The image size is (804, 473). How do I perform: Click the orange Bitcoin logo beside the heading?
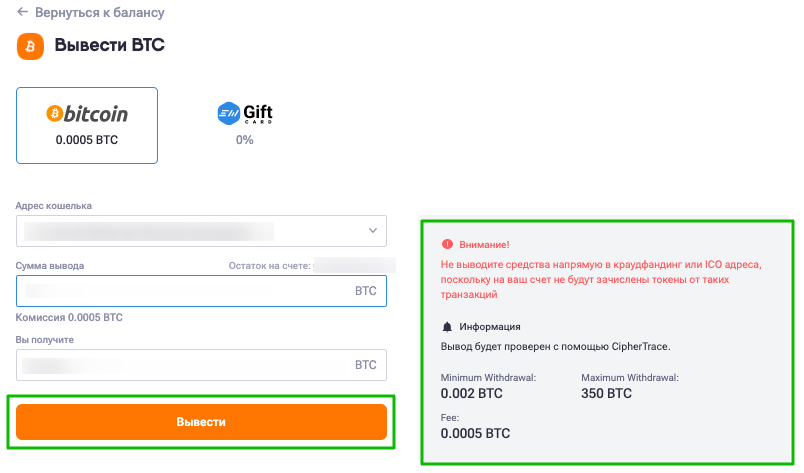(30, 46)
